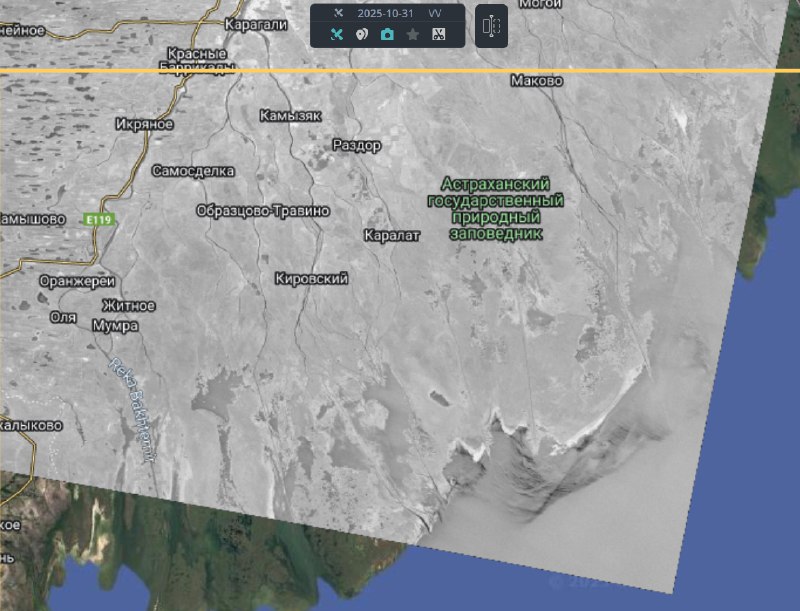Click the teal camera snapshot icon
The image size is (800, 611).
pos(387,34)
